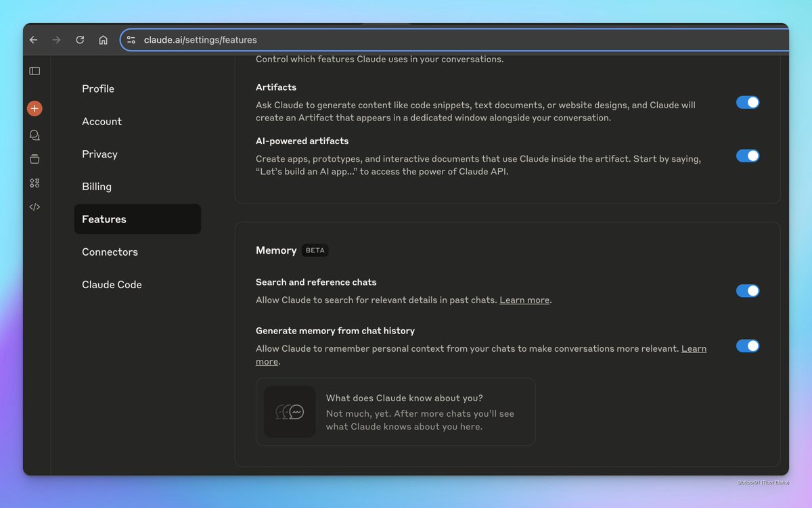Click Learn more under Search and reference chats
812x508 pixels.
524,300
